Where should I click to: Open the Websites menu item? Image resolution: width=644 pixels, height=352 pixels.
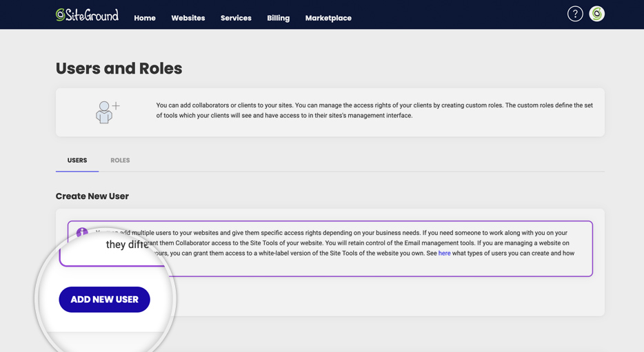[x=188, y=18]
